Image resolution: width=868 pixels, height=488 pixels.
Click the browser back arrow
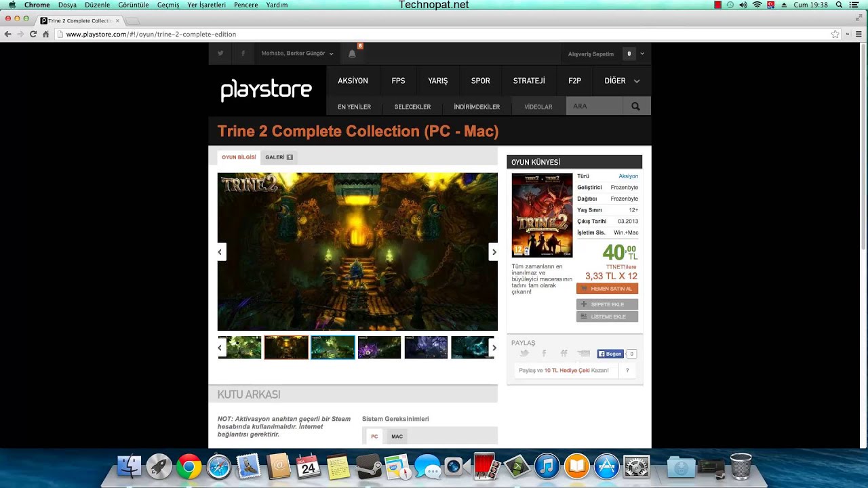8,34
